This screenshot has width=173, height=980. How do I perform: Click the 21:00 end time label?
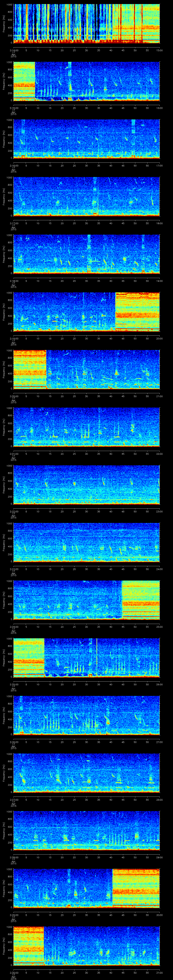pyautogui.click(x=159, y=396)
